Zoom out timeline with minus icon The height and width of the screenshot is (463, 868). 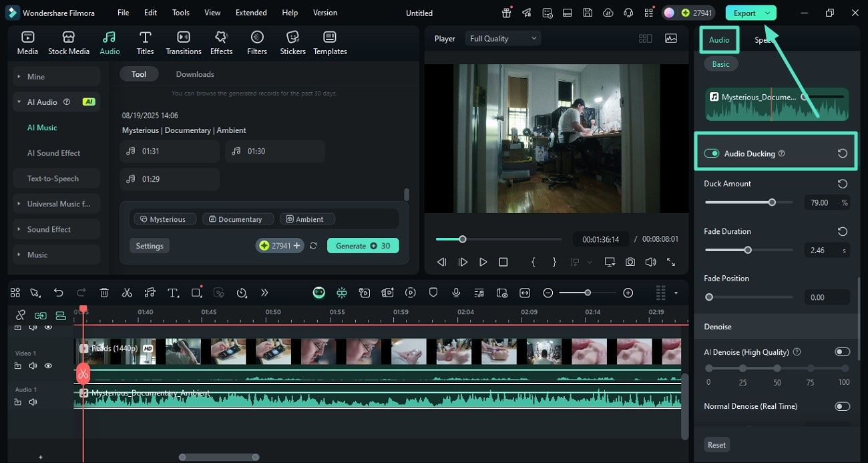click(548, 293)
